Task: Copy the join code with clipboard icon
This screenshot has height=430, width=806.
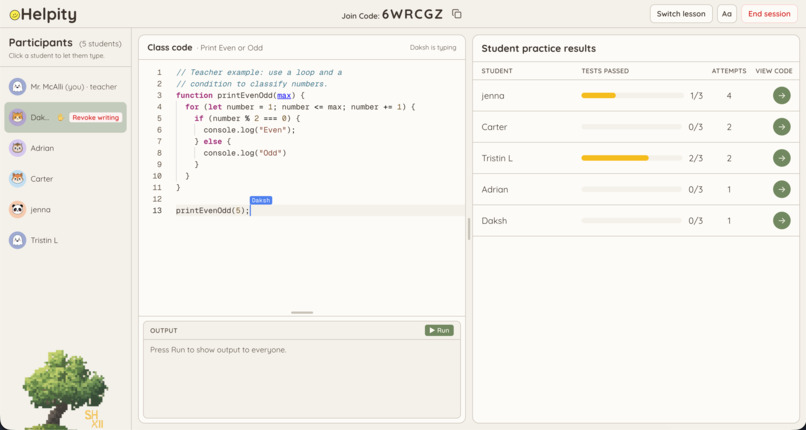Action: [456, 14]
